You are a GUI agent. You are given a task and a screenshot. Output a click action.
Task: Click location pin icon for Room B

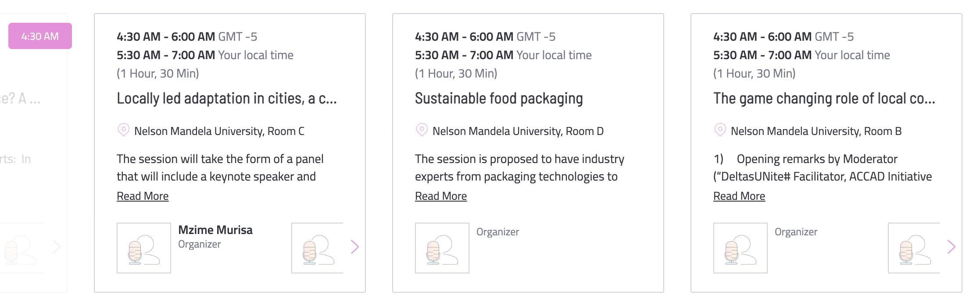coord(720,130)
